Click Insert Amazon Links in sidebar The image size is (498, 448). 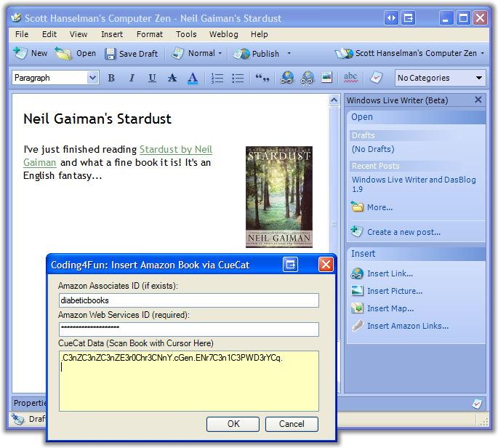(x=408, y=326)
